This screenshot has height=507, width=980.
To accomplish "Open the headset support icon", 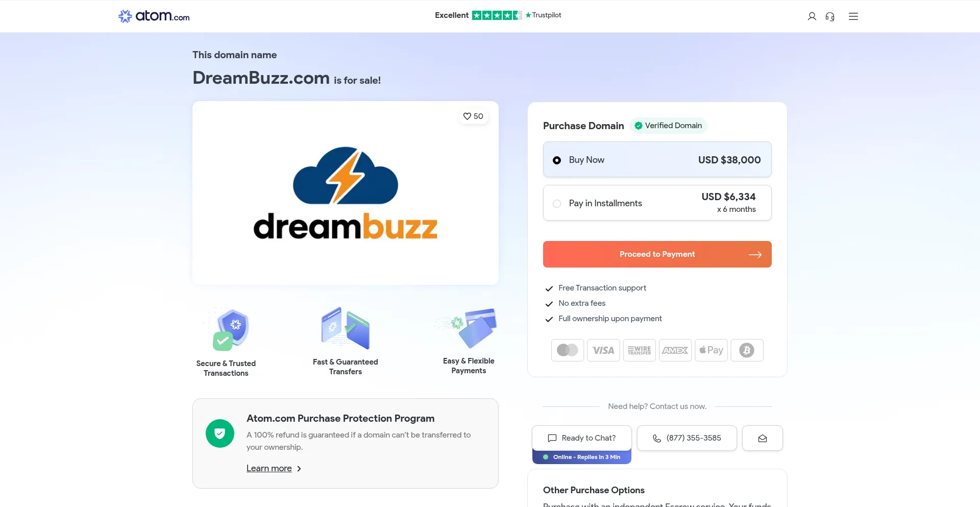I will coord(830,16).
